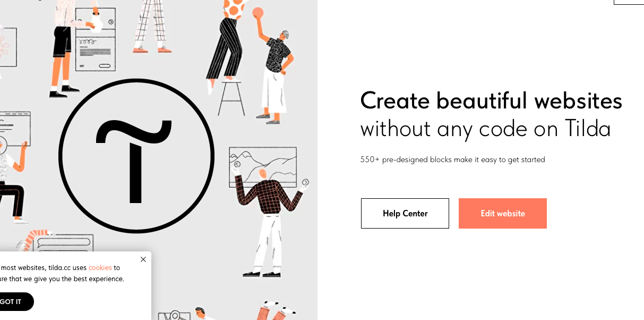Screen dimensions: 644x320
Task: Click the speech bubble sketch above cookie notice
Action: (x=64, y=243)
